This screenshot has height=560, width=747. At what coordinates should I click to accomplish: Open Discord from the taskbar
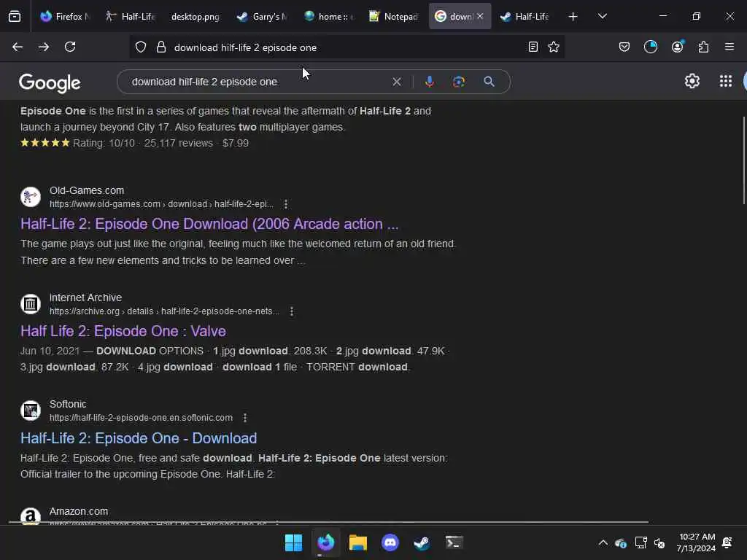[390, 542]
